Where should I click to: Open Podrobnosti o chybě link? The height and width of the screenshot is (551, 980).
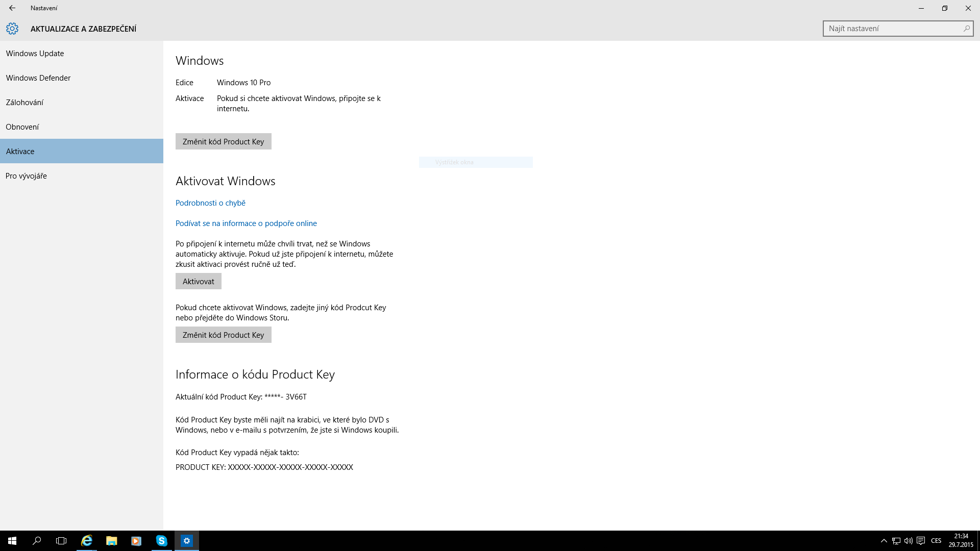pos(210,203)
